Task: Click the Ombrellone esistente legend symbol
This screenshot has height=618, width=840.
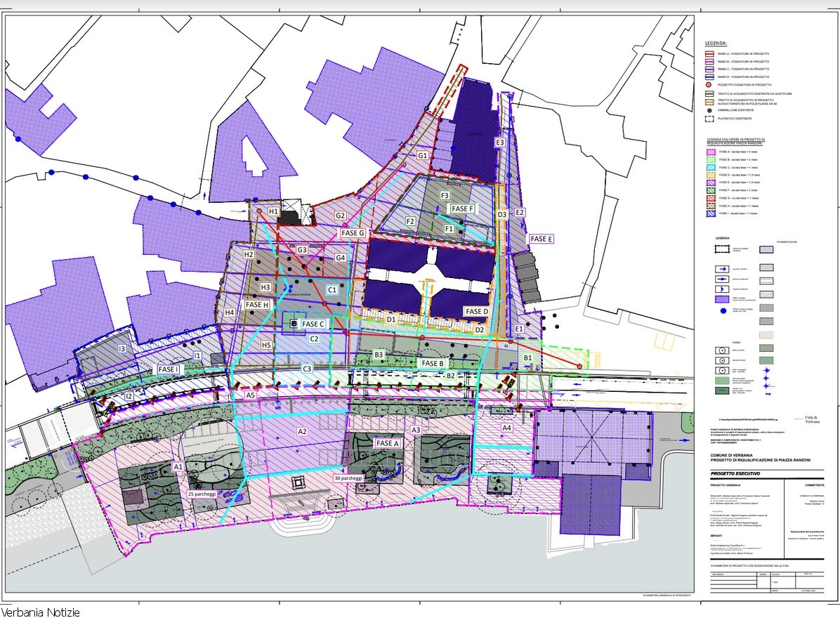Action: [710, 111]
